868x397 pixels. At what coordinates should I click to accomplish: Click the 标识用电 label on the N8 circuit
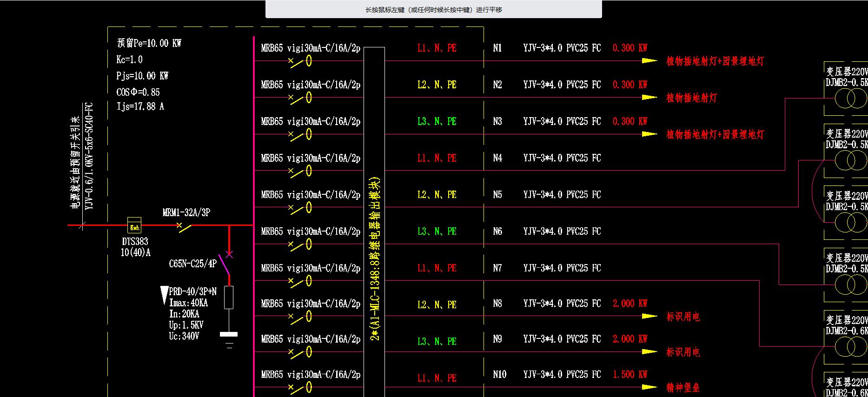[683, 317]
